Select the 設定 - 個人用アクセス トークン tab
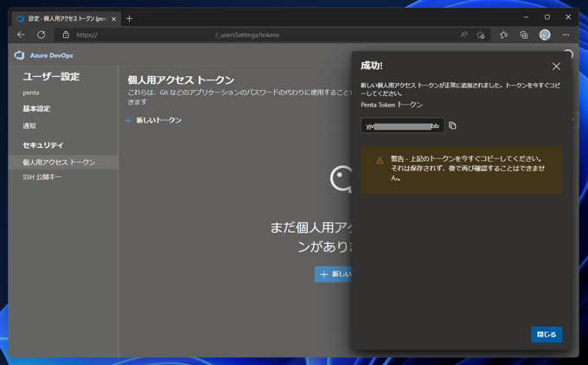588x365 pixels. click(x=67, y=18)
